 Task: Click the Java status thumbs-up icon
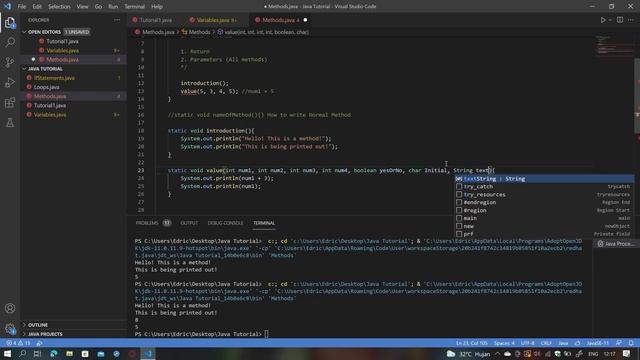tap(577, 343)
